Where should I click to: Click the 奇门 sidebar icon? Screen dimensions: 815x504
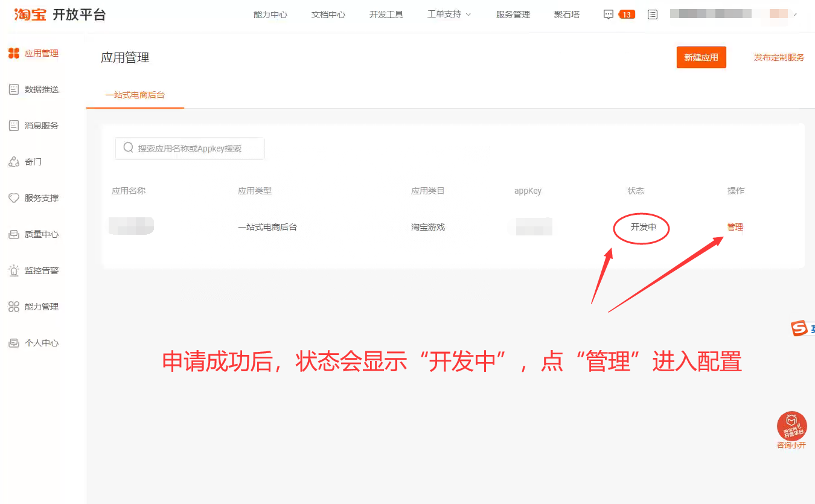(14, 162)
